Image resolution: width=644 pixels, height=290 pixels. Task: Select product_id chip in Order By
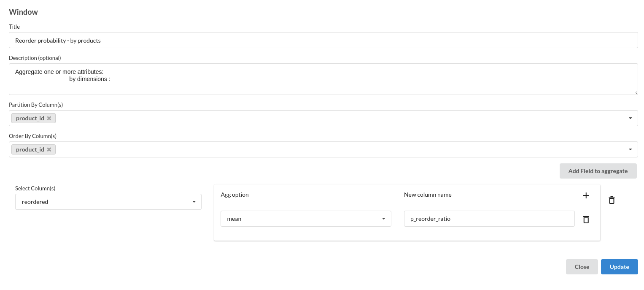click(30, 149)
